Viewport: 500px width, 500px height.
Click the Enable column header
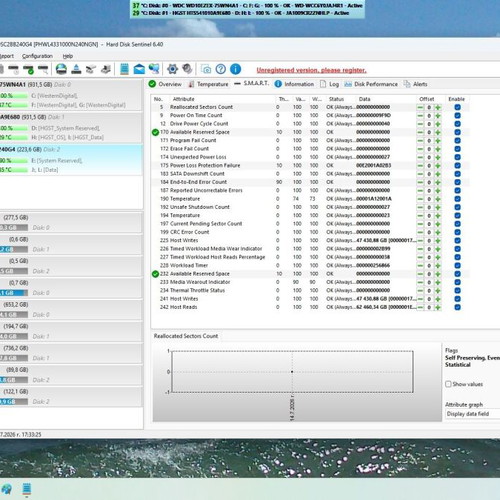point(456,99)
